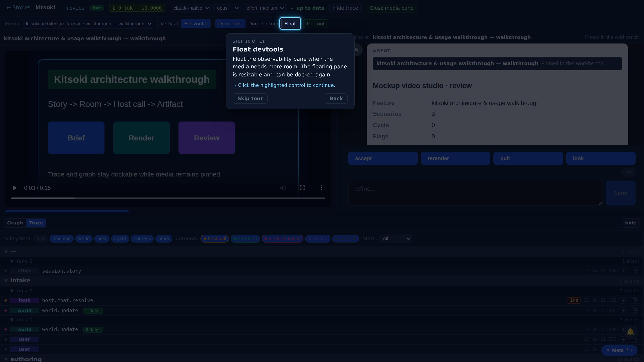
Task: Go back to Stories via arrow link
Action: (x=18, y=7)
